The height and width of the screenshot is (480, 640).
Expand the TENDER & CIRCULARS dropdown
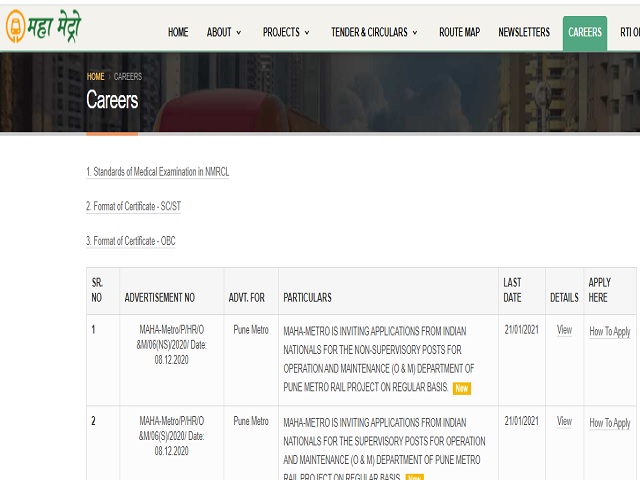[x=374, y=32]
